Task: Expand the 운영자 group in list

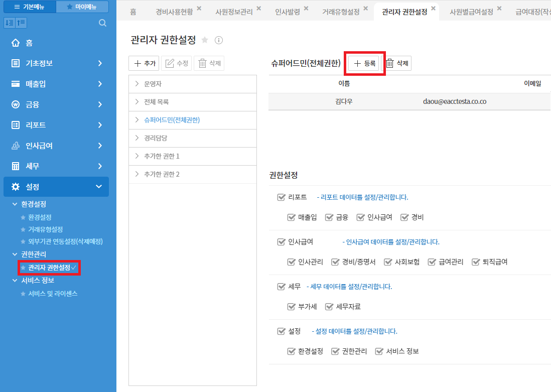Action: (x=137, y=84)
